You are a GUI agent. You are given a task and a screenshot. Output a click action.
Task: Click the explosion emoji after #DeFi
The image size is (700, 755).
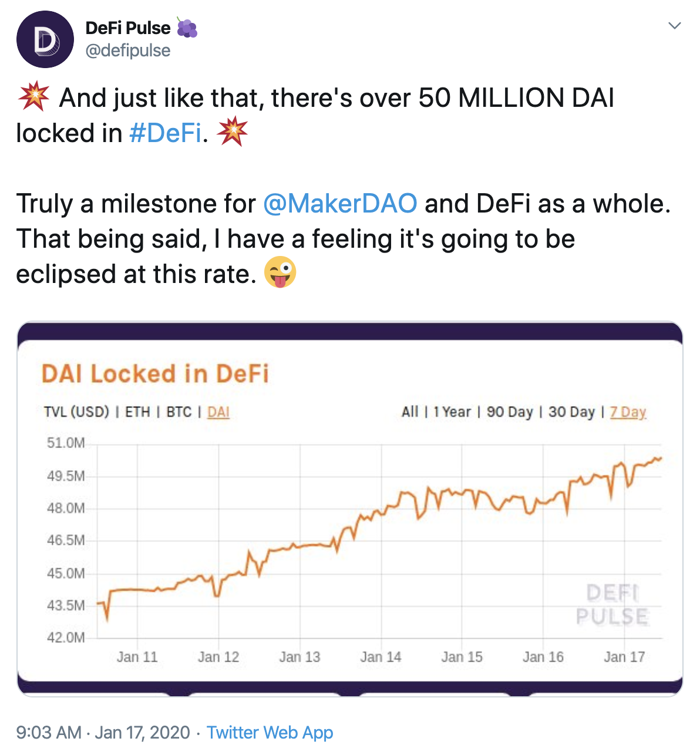coord(232,132)
